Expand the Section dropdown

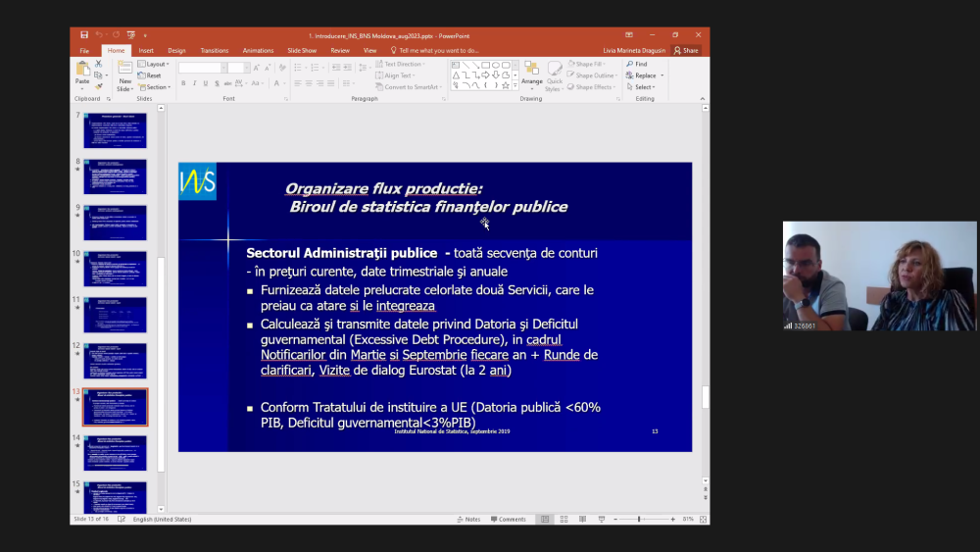(155, 87)
